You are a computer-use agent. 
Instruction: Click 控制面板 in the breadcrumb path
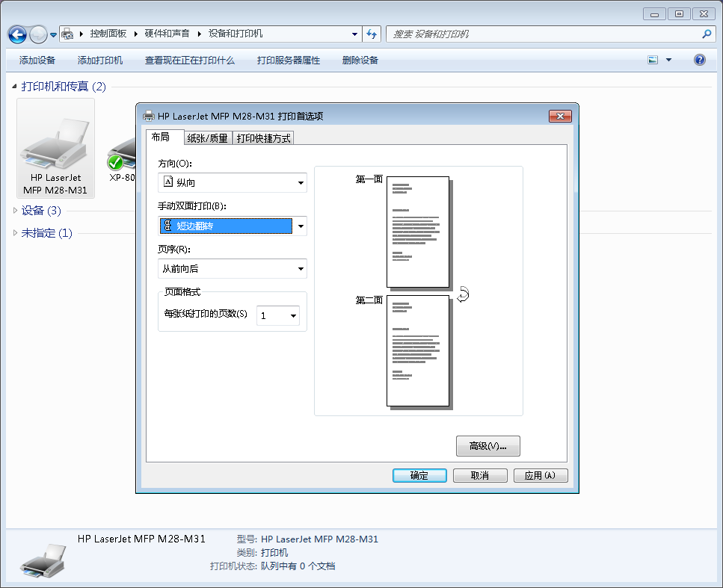[x=108, y=34]
